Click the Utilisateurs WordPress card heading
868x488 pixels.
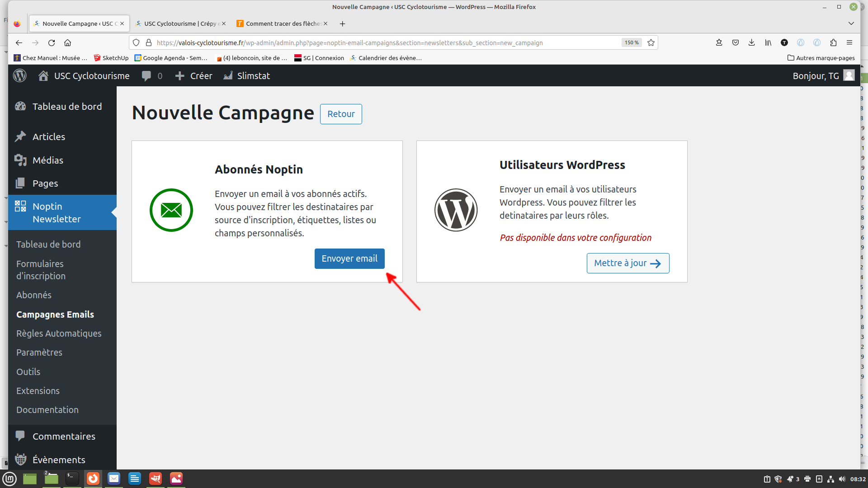[562, 165]
